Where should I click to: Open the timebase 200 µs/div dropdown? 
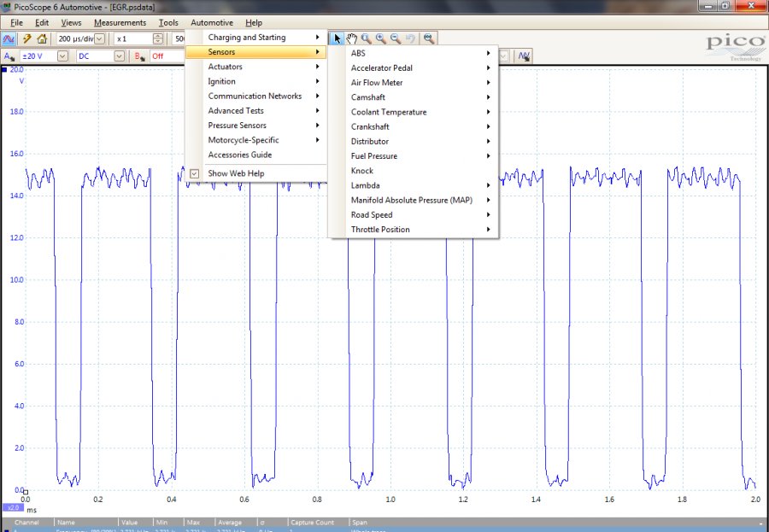(100, 38)
